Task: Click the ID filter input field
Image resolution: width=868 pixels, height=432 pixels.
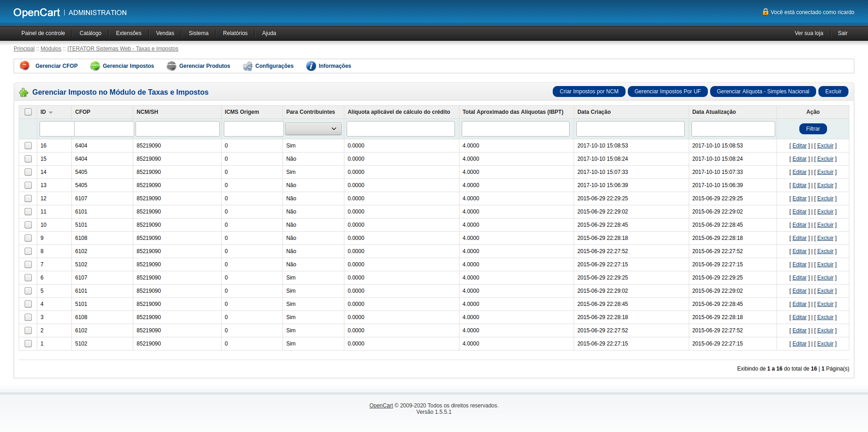Action: point(57,129)
